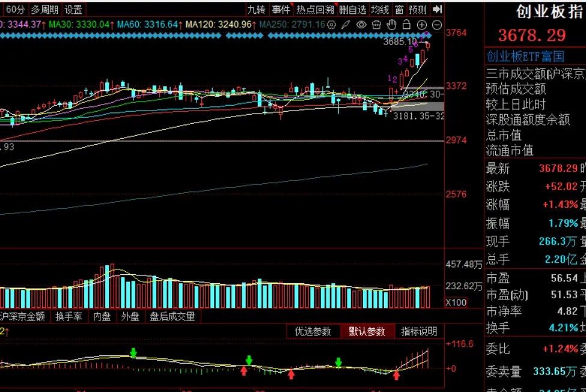The width and height of the screenshot is (586, 392).
Task: Click the 457.48万 volume axis label
Action: (464, 264)
